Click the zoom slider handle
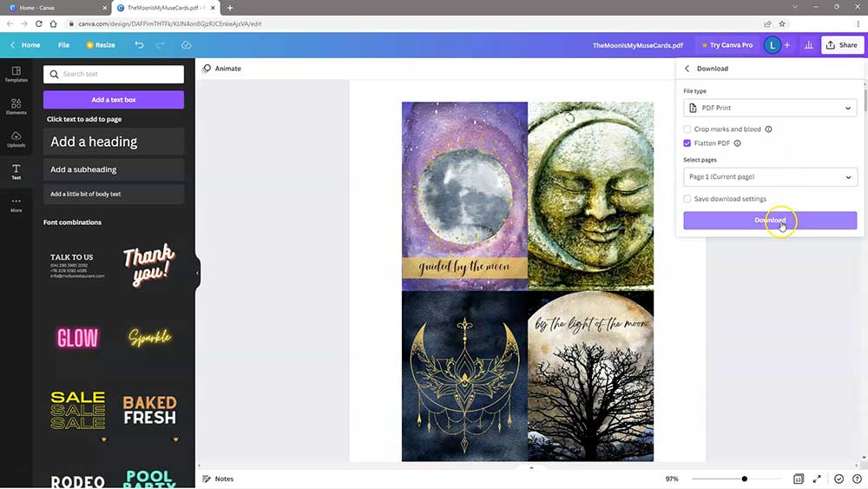The height and width of the screenshot is (489, 868). [745, 479]
